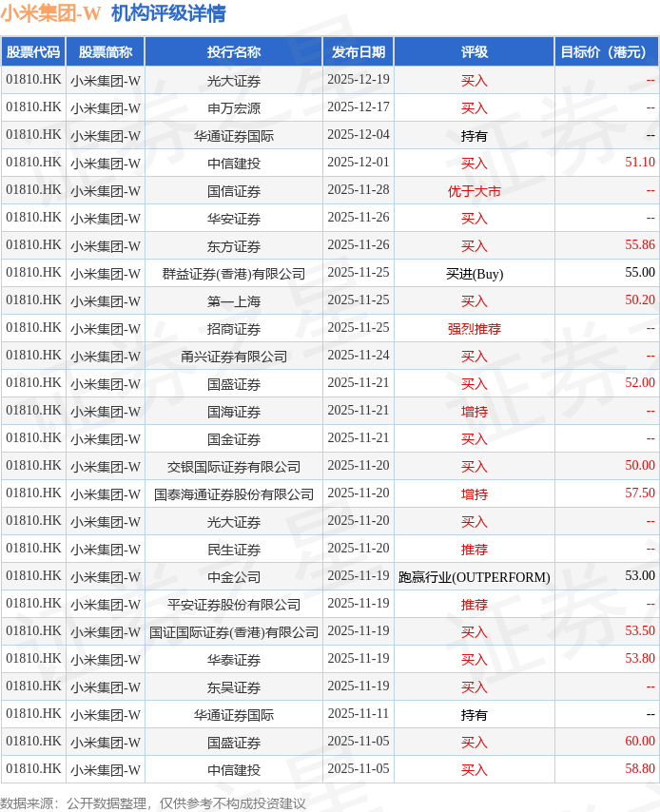Click the title 小米集团-W 机构评级详情
The width and height of the screenshot is (660, 812).
tap(113, 13)
